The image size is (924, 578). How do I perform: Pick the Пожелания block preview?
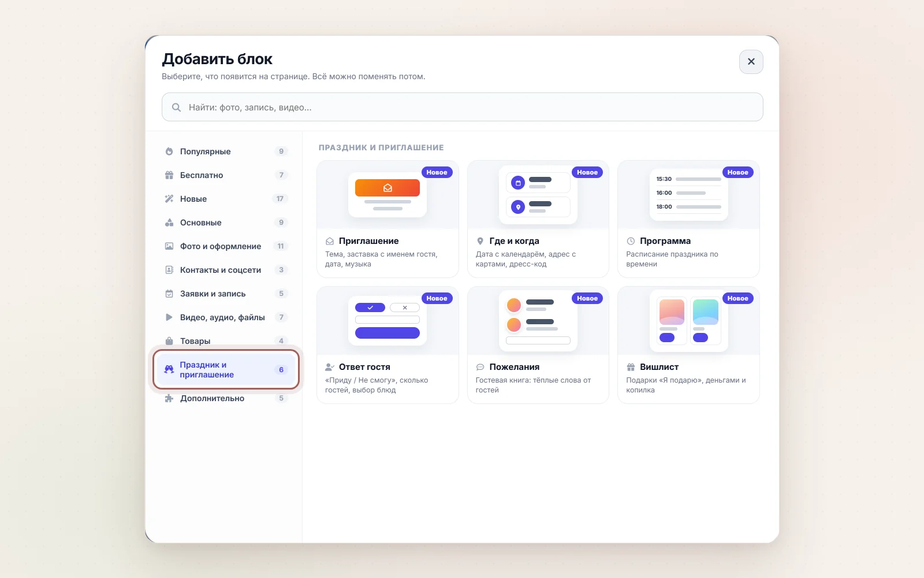tap(538, 321)
